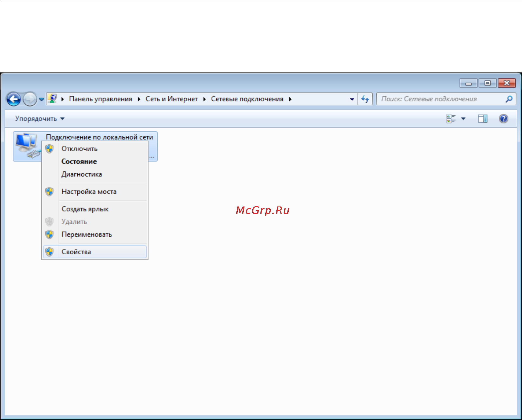Screen dimensions: 522x420
Task: Expand the arrow before Панель управления
Action: (x=62, y=99)
